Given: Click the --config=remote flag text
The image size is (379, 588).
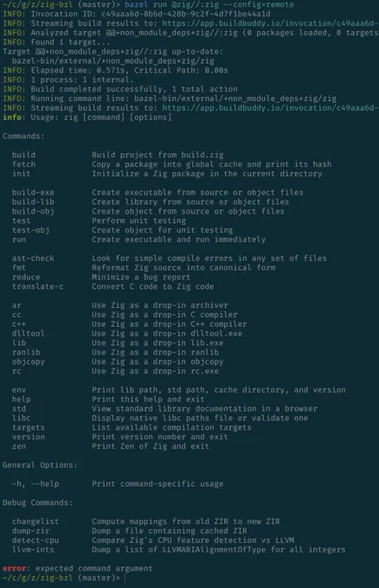Looking at the screenshot, I should click(x=263, y=4).
